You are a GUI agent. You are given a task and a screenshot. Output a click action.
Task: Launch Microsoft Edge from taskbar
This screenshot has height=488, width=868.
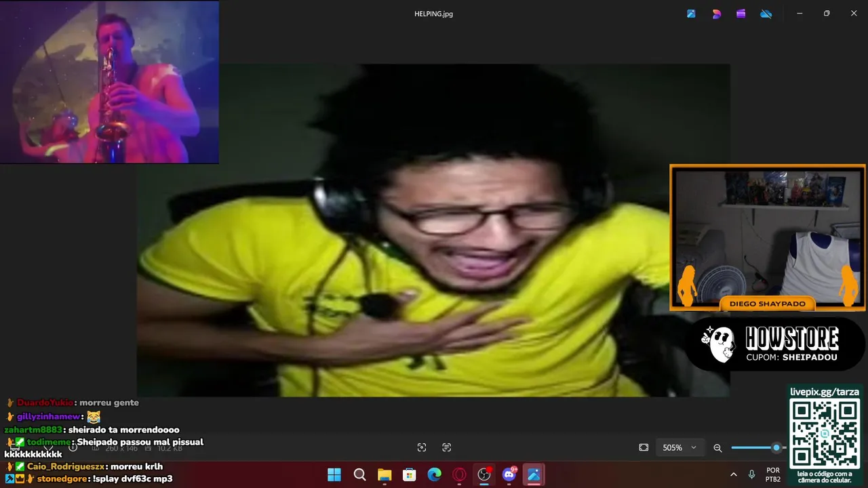pos(434,474)
